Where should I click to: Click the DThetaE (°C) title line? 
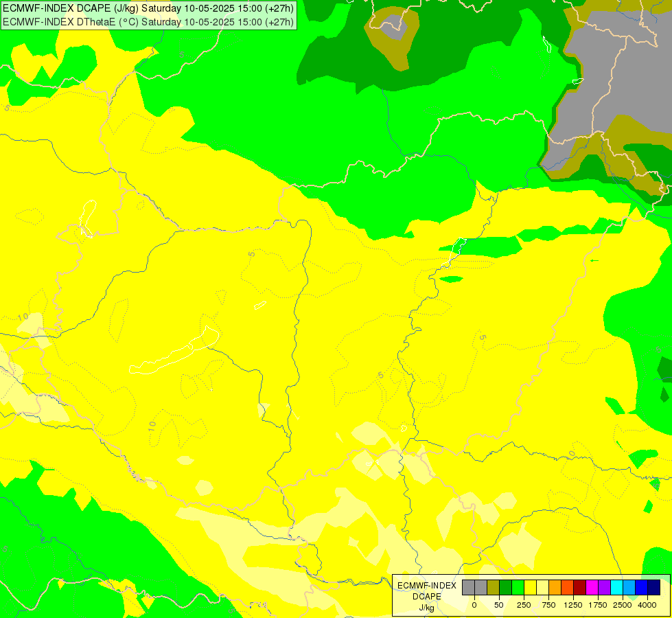point(148,22)
